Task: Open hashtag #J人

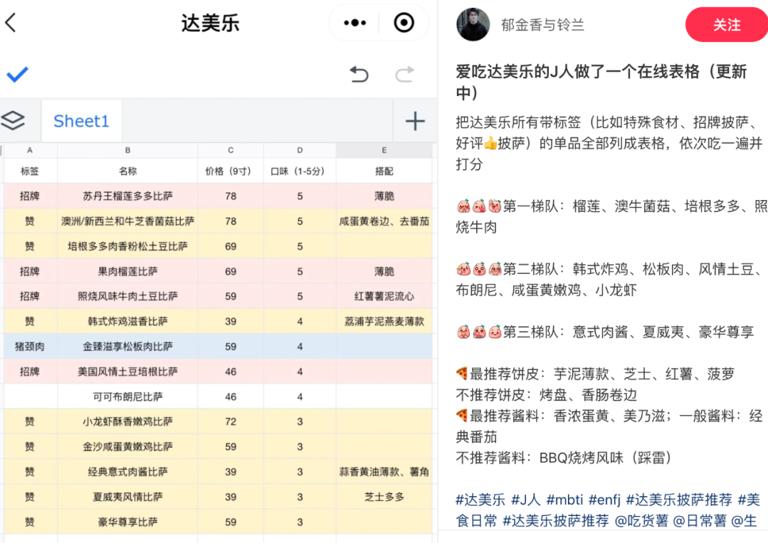Action: (x=526, y=499)
